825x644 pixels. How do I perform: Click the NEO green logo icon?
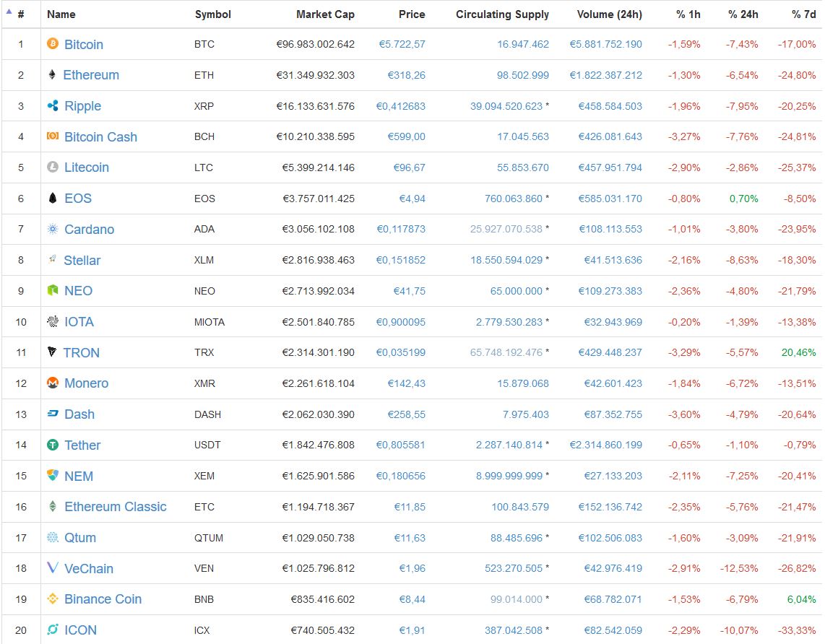[x=53, y=290]
